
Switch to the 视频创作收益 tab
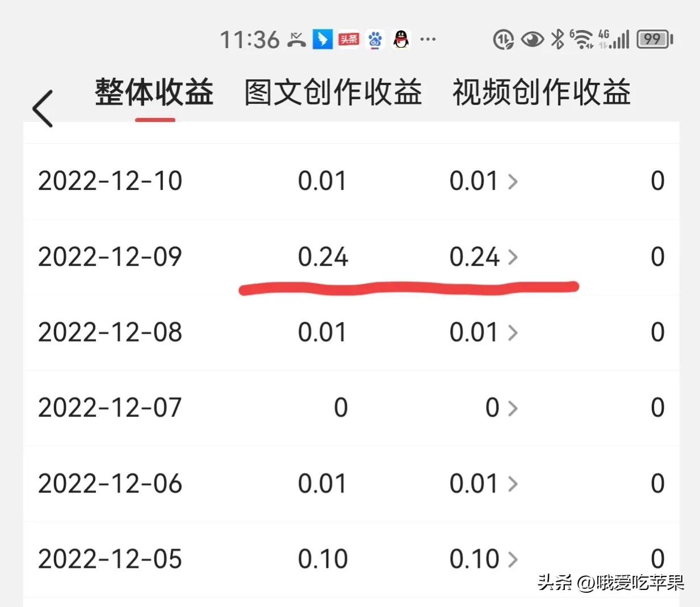pyautogui.click(x=540, y=92)
